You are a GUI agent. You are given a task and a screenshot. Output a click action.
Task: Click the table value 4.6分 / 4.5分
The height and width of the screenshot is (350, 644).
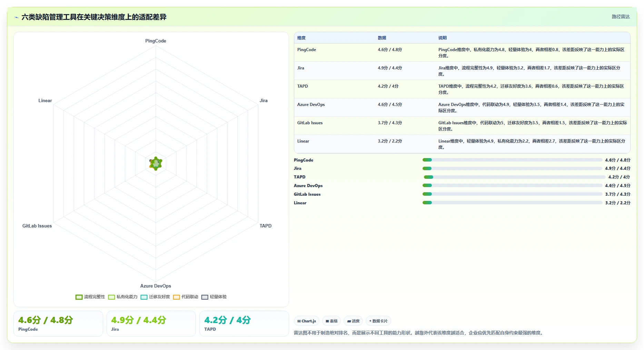click(x=390, y=105)
